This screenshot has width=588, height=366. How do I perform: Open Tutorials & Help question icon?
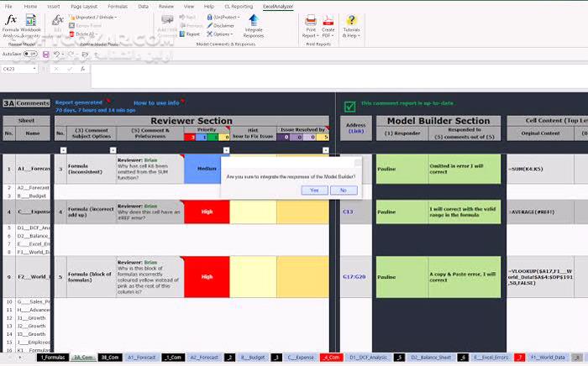(351, 20)
